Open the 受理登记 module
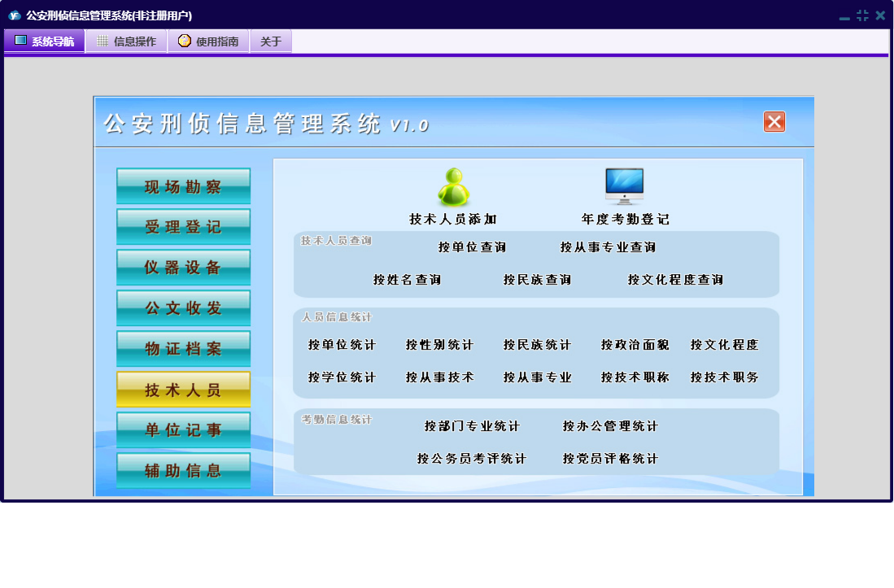 tap(183, 227)
